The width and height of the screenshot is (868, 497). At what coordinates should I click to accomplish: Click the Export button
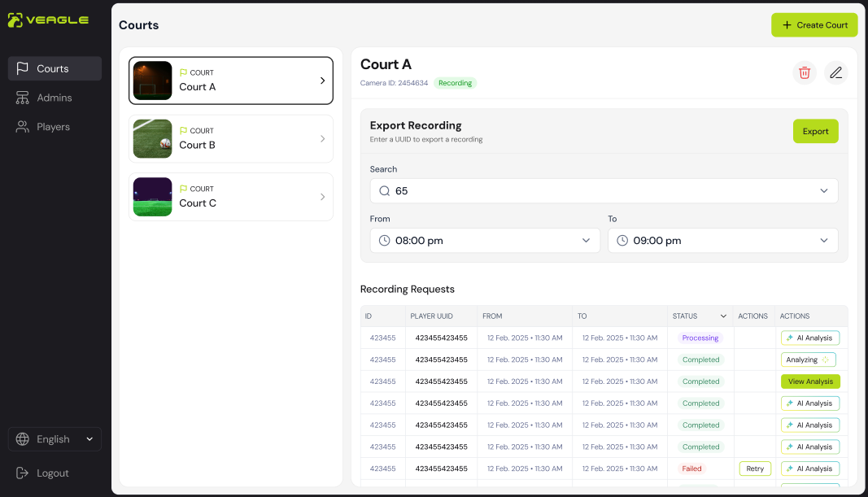pos(815,132)
